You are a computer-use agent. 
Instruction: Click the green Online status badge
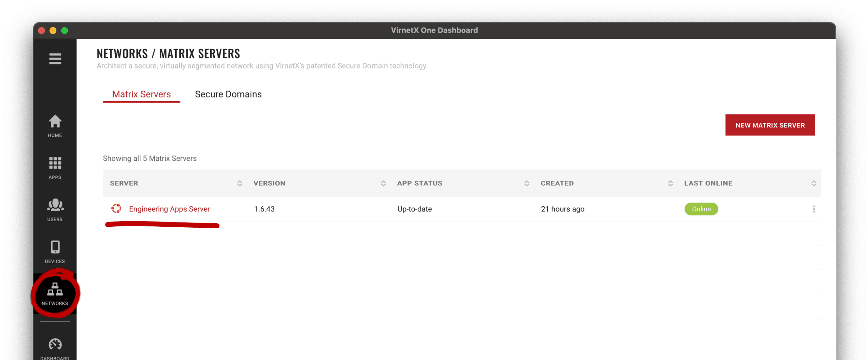[x=701, y=209]
